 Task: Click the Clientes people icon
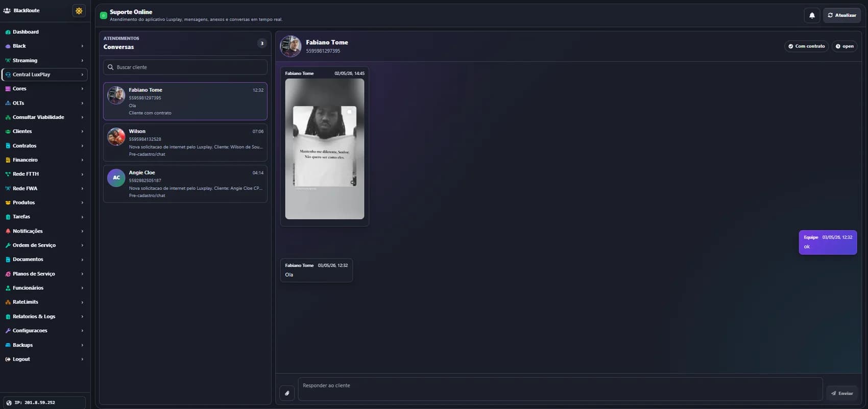pyautogui.click(x=8, y=132)
